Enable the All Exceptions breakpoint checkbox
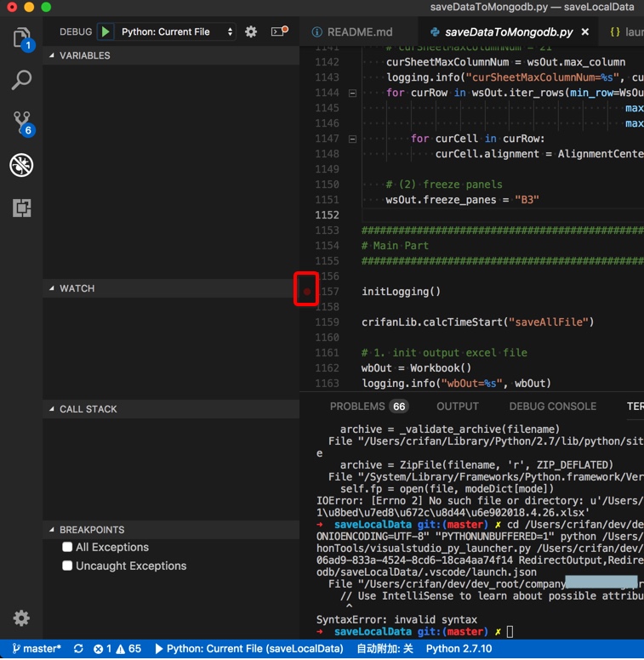 click(67, 547)
